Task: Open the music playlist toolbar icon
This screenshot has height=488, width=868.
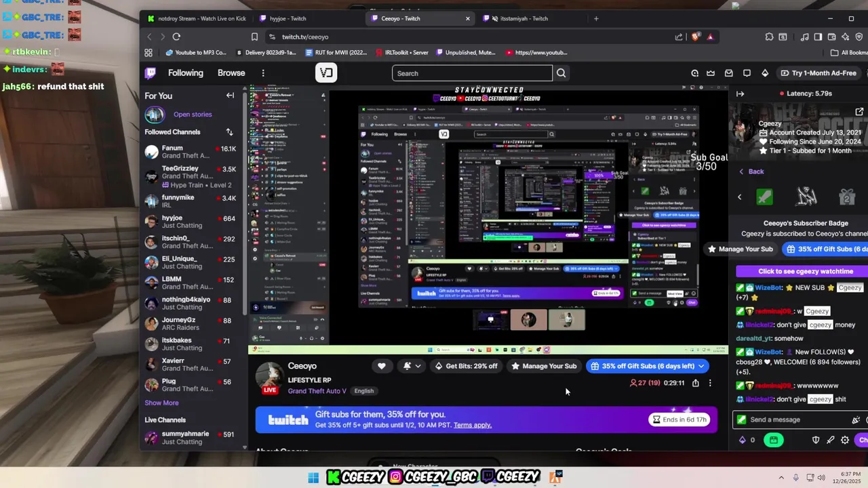Action: (804, 37)
